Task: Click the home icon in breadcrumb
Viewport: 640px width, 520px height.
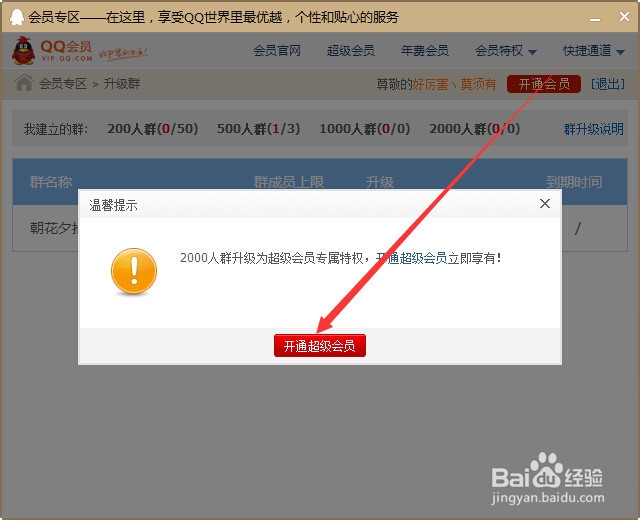Action: coord(24,83)
